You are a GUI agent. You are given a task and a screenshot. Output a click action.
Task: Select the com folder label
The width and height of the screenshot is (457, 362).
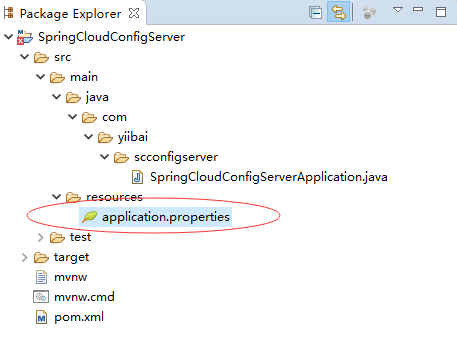[114, 117]
